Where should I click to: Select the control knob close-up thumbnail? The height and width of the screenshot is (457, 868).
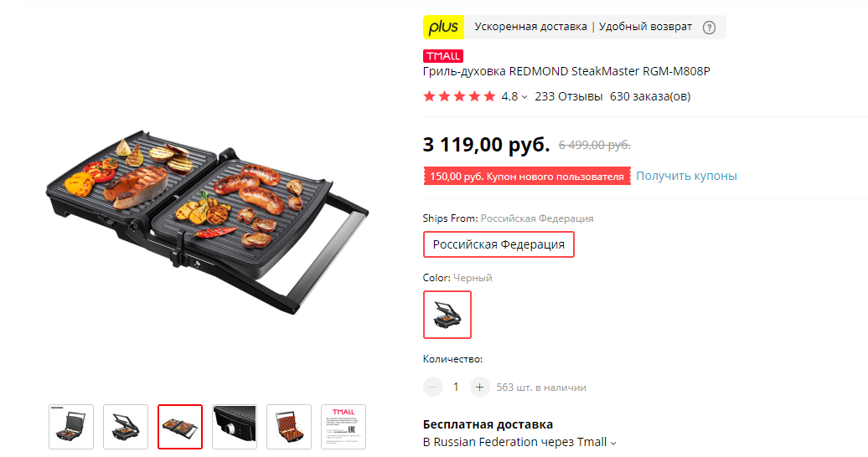[x=235, y=427]
